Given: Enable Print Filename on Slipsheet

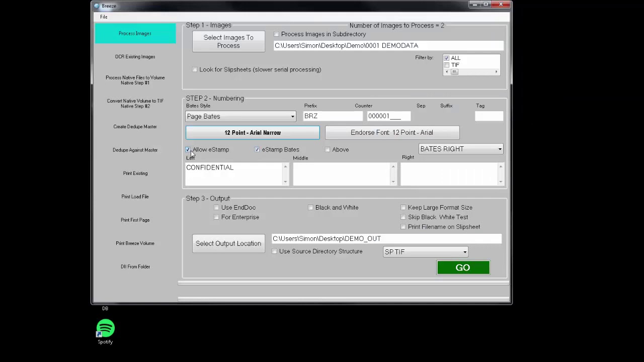Looking at the screenshot, I should (403, 227).
